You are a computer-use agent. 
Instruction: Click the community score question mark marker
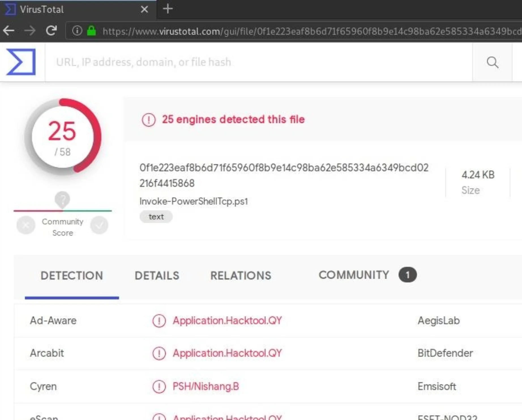click(62, 200)
